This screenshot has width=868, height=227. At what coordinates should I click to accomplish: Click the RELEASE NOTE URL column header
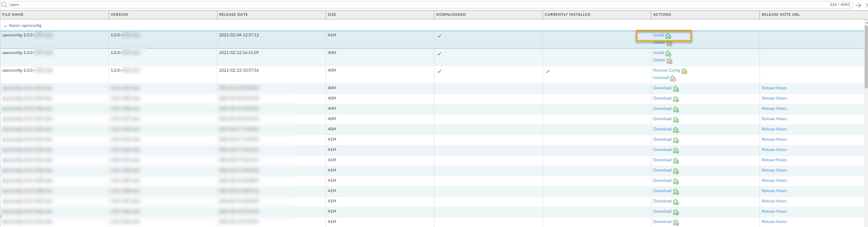coord(811,15)
